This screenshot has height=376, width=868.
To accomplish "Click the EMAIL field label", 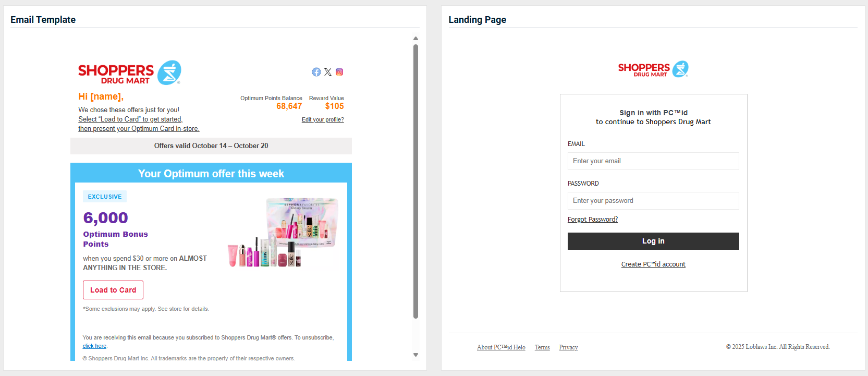I will pyautogui.click(x=576, y=144).
